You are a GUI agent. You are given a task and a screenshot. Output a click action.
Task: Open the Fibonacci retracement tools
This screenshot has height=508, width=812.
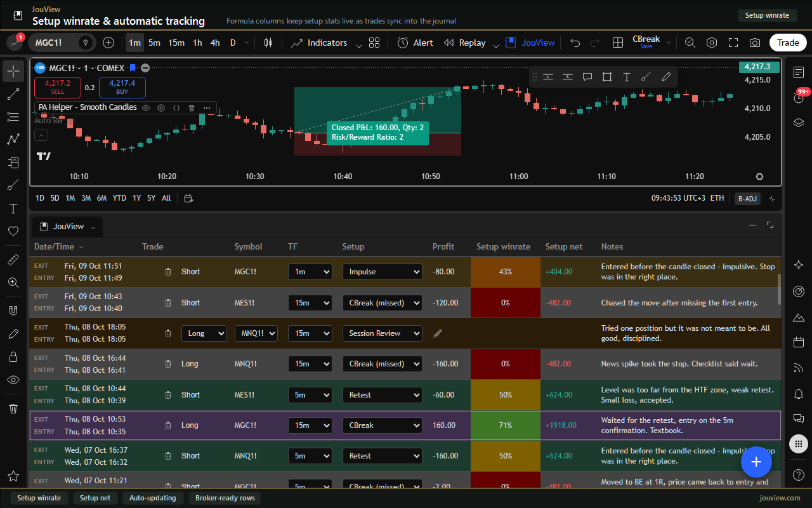[13, 117]
